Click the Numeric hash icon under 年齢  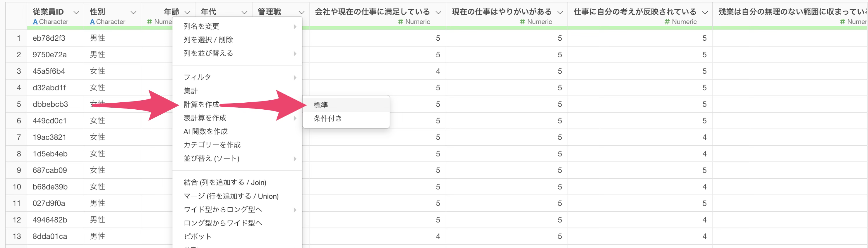point(150,22)
